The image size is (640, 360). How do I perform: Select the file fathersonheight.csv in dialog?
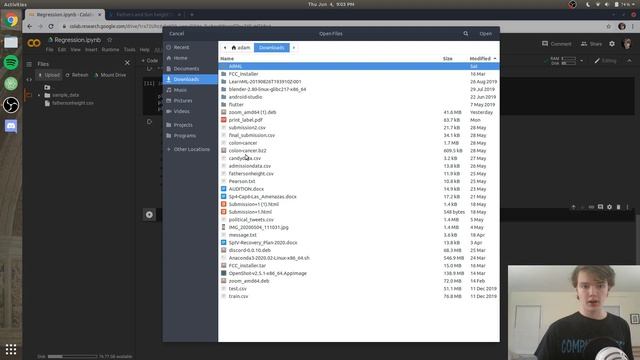point(359,173)
